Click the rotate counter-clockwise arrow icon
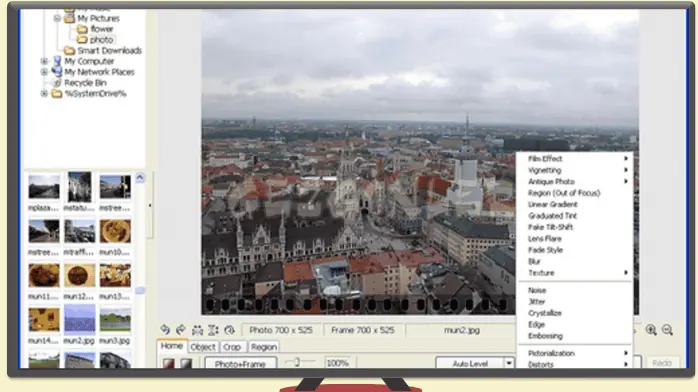Viewport: 698px width, 392px height. tap(165, 330)
